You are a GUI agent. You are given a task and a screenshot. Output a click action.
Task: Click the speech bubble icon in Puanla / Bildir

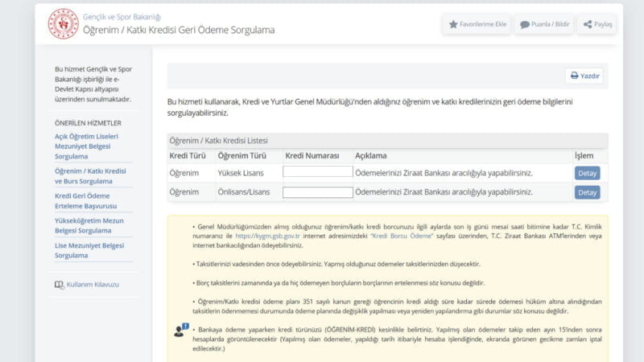point(525,24)
